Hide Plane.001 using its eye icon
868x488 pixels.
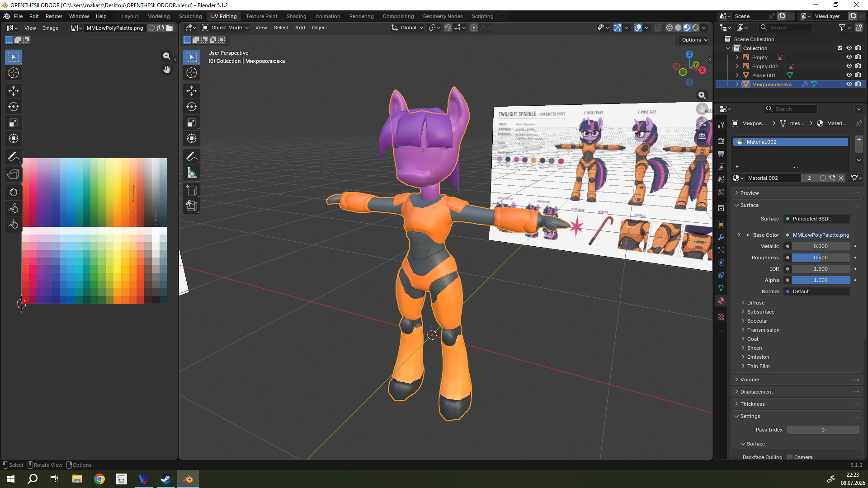[849, 75]
